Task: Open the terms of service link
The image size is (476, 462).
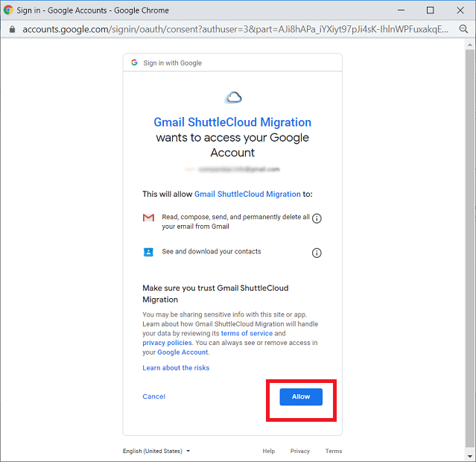Action: (x=247, y=333)
